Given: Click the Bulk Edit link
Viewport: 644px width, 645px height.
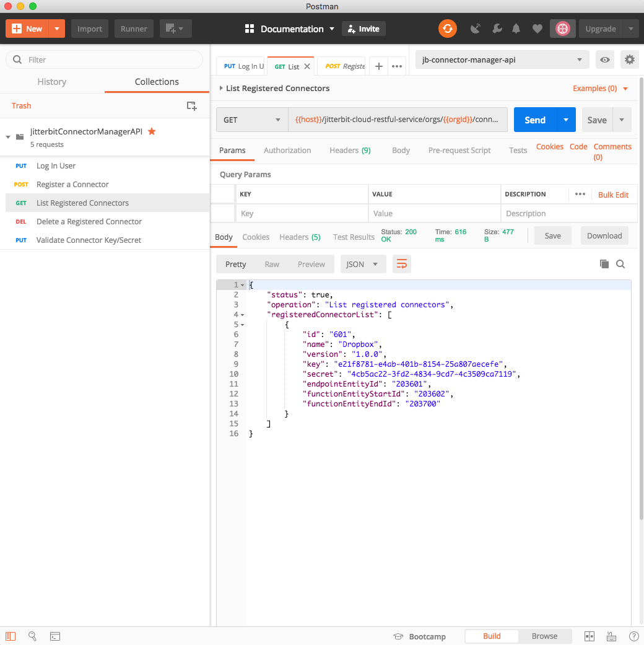Looking at the screenshot, I should pos(613,195).
